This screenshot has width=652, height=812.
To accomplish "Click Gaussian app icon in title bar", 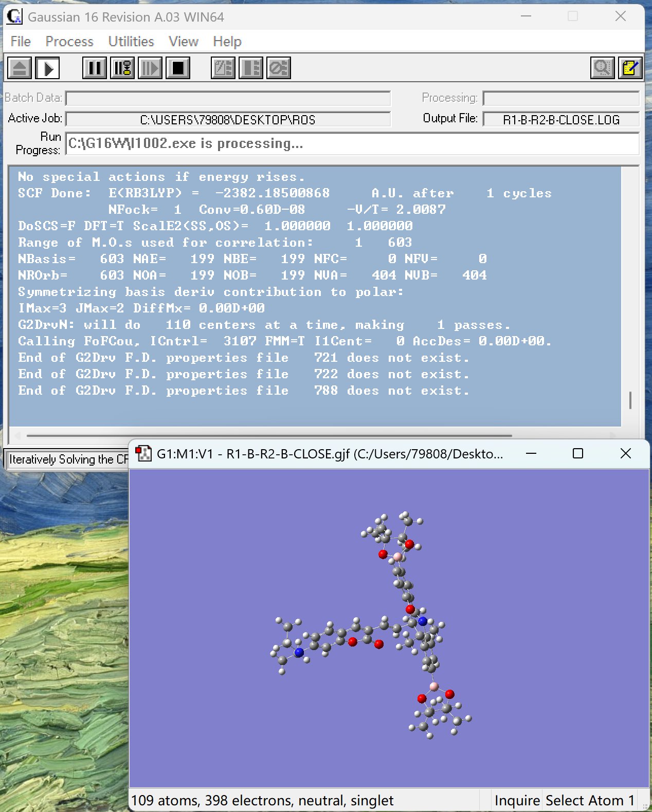I will (14, 16).
